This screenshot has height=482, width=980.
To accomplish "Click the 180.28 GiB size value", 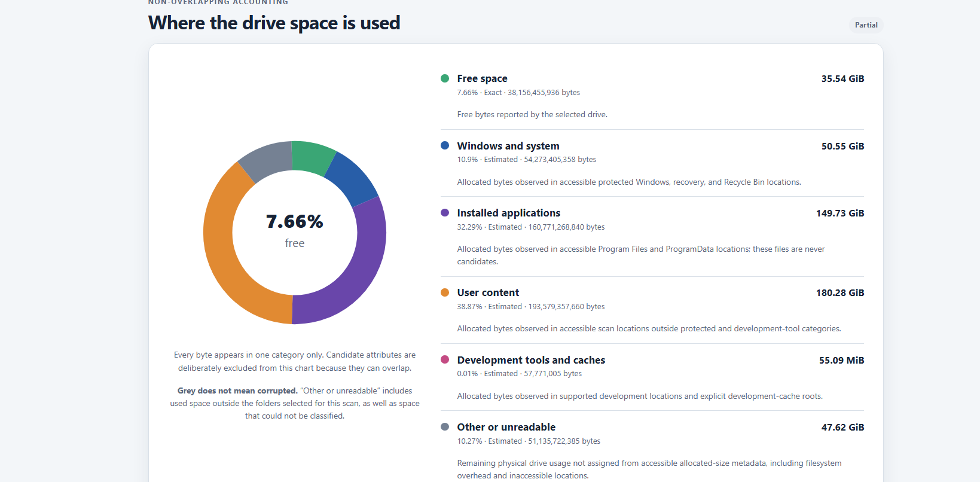I will tap(840, 292).
